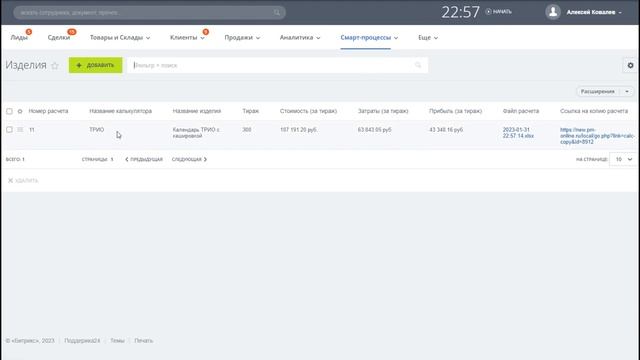Select all rows with header checkbox
Image resolution: width=640 pixels, height=360 pixels.
9,111
